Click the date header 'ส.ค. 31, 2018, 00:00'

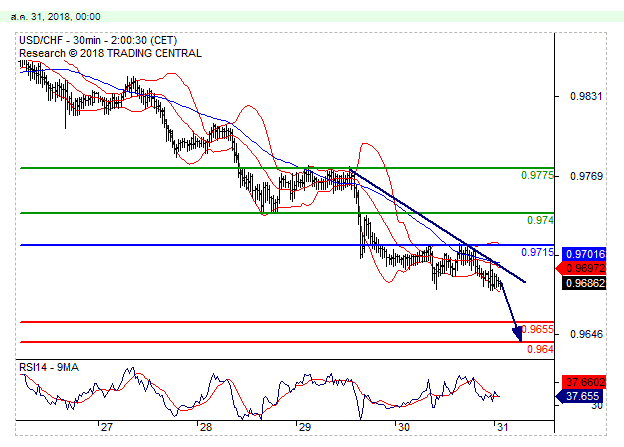[x=56, y=17]
